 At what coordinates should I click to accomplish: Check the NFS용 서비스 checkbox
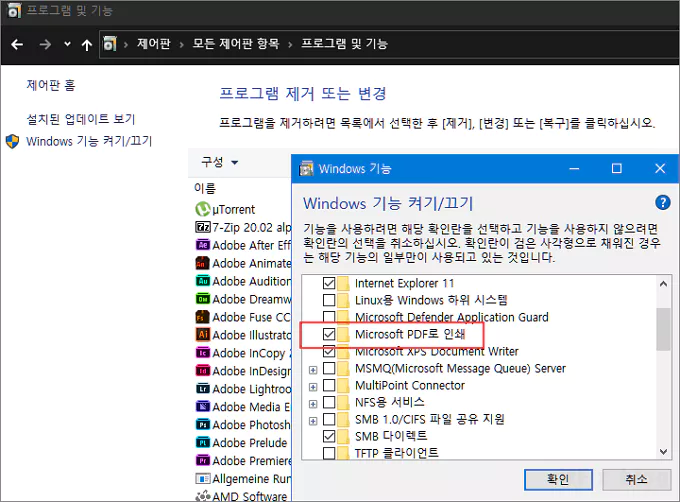[x=329, y=402]
